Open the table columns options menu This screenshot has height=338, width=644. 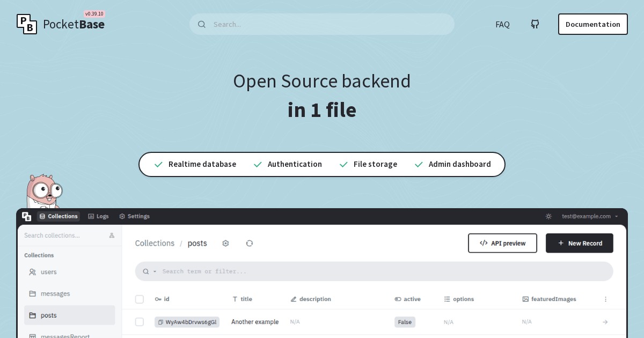[605, 299]
